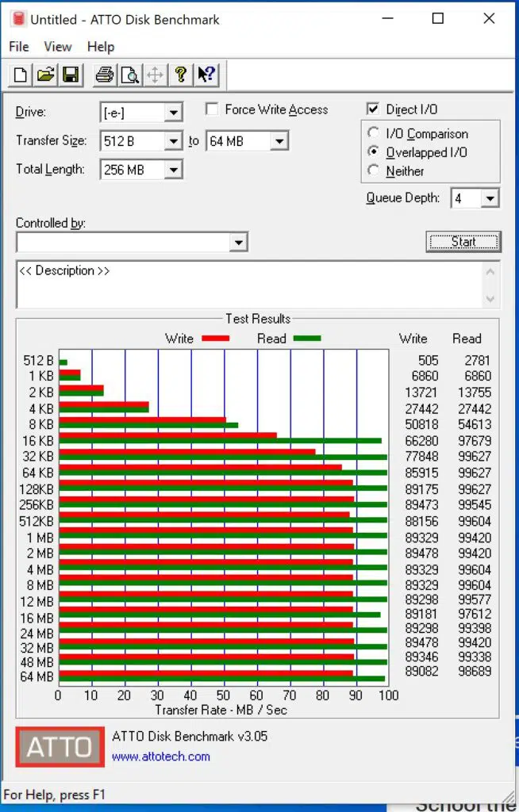Minimize the ATTO Disk Benchmark window

387,19
